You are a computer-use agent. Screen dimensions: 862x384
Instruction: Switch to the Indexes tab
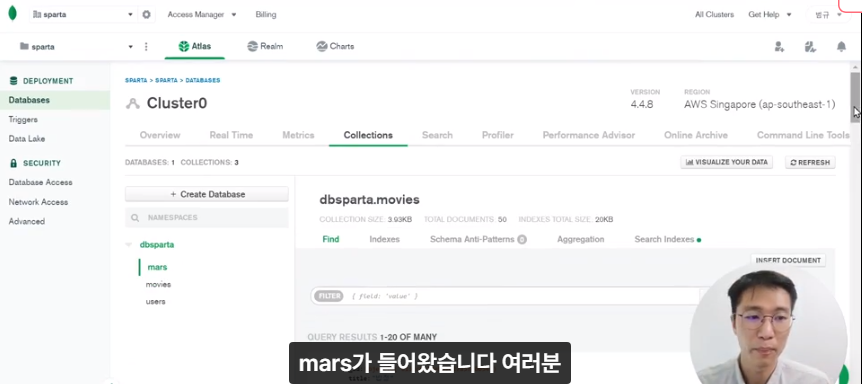click(x=384, y=240)
